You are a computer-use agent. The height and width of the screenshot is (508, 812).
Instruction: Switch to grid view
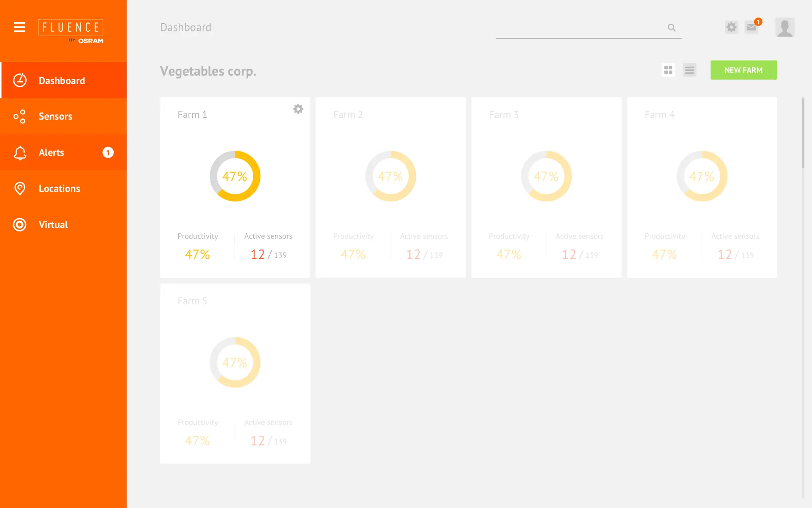pos(668,70)
